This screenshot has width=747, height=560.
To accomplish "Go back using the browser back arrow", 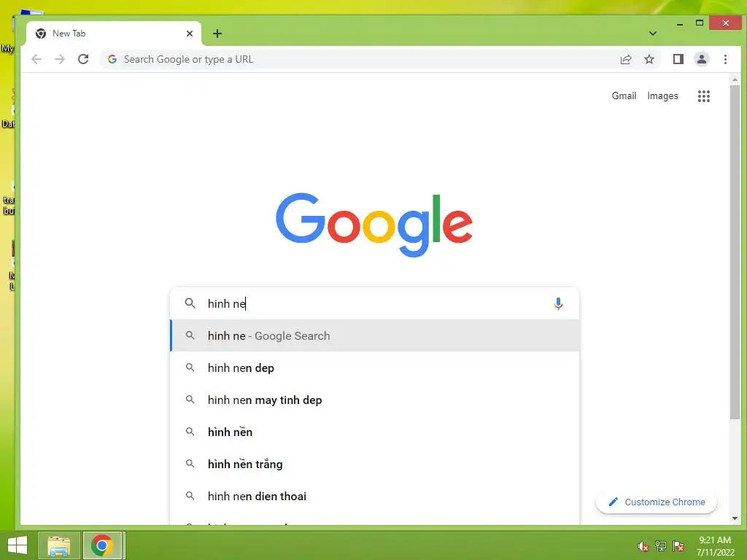I will pos(36,59).
